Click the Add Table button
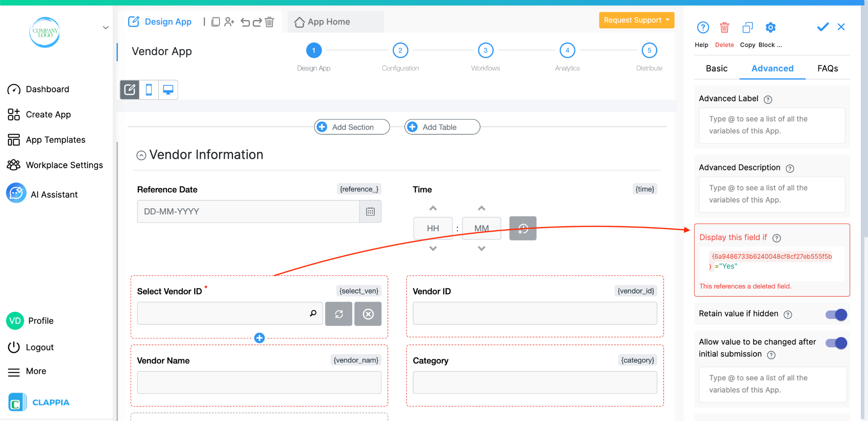 coord(442,127)
